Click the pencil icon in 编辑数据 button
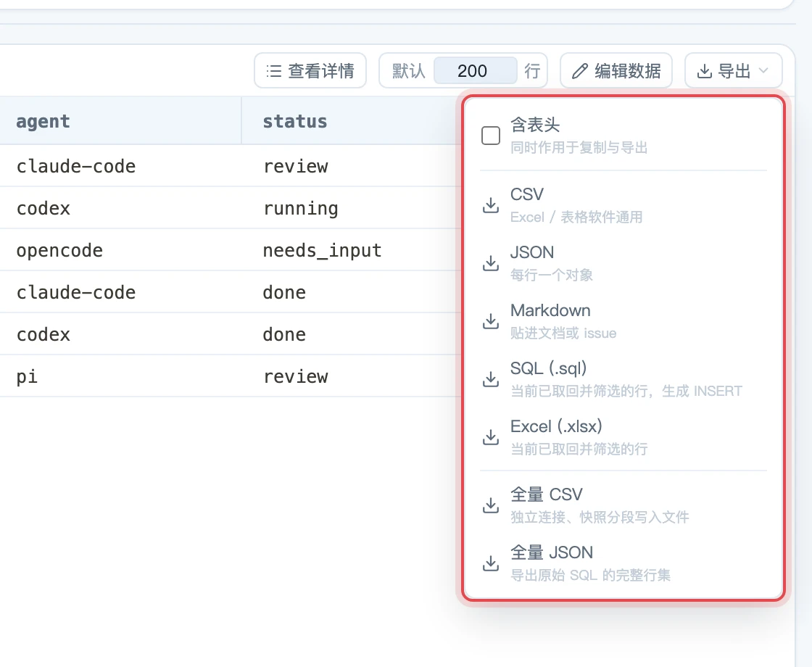The height and width of the screenshot is (667, 812). (x=580, y=71)
